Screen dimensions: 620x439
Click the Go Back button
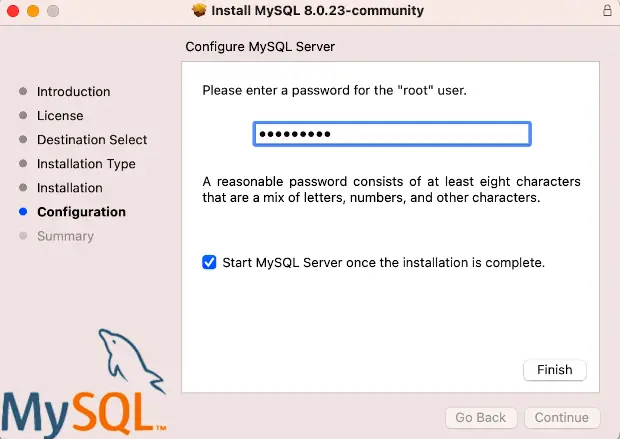[481, 417]
